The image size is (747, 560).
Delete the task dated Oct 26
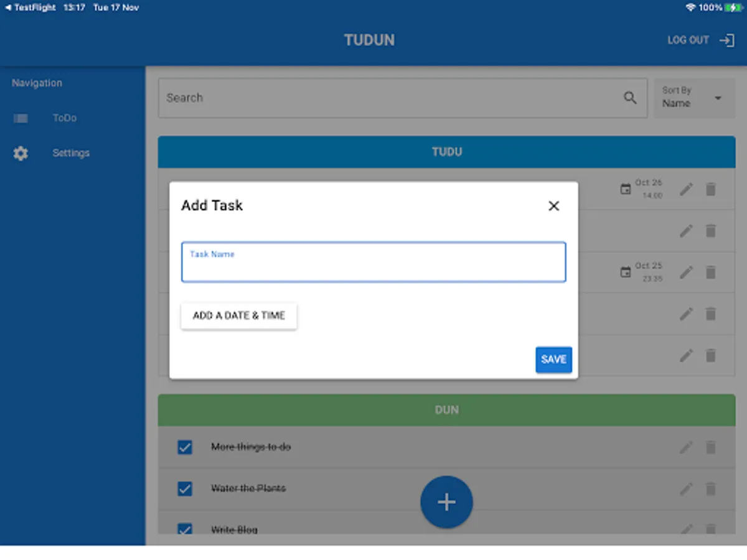point(710,189)
